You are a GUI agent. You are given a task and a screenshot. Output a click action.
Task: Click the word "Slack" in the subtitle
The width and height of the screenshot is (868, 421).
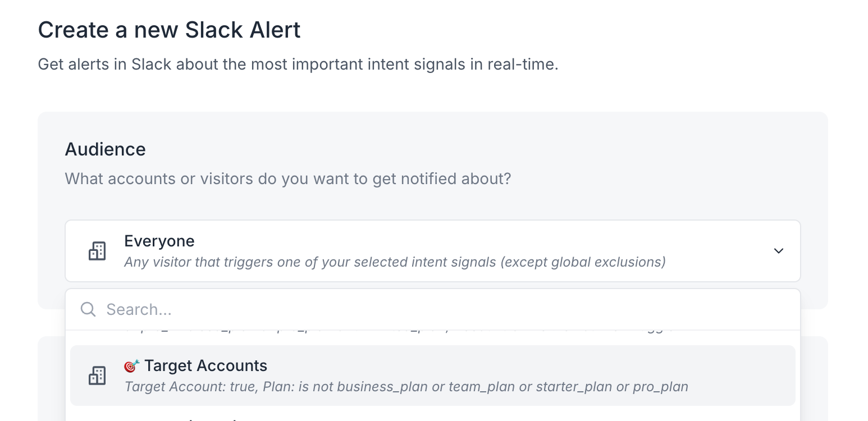151,65
